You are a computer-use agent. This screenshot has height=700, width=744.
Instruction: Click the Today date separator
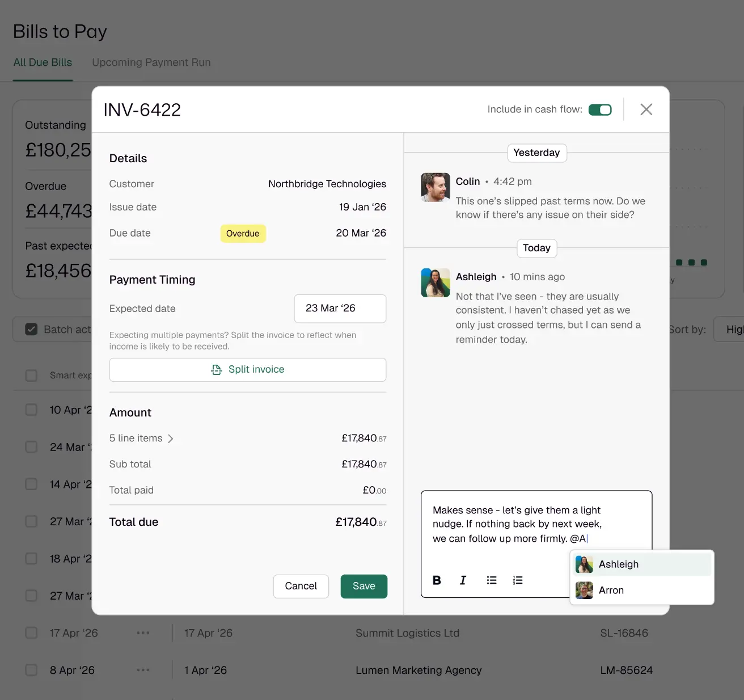tap(536, 248)
